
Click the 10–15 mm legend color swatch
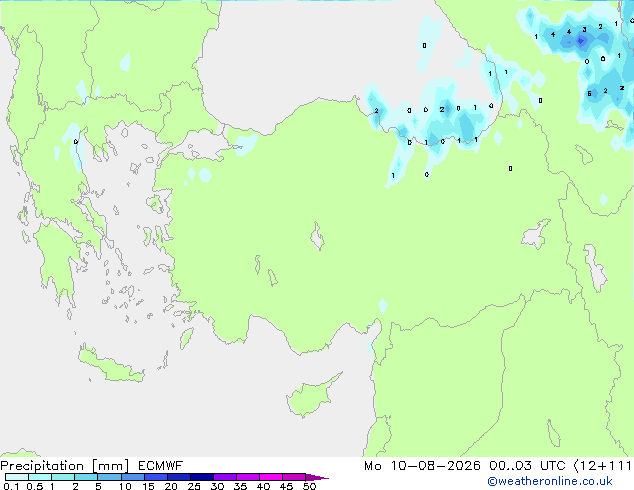click(x=132, y=477)
